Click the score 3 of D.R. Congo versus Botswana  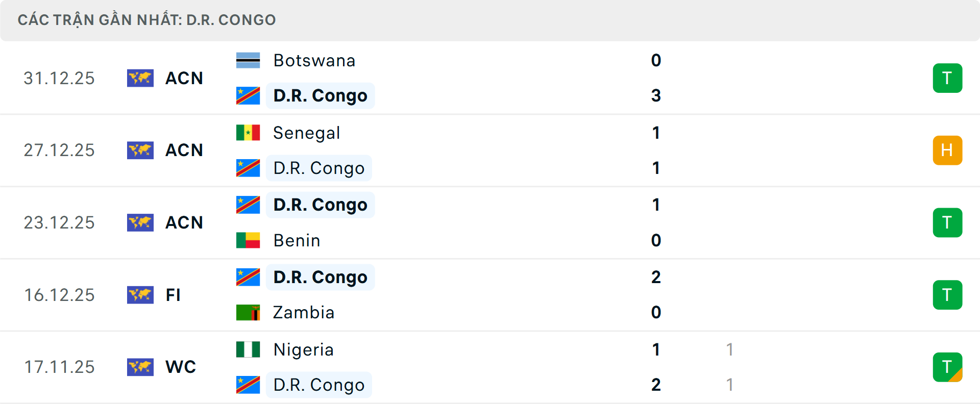coord(656,95)
